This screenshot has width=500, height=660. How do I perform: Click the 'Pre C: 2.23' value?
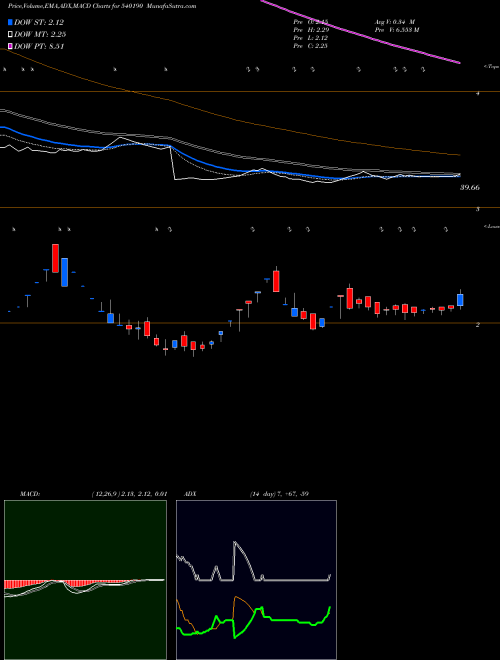point(311,46)
